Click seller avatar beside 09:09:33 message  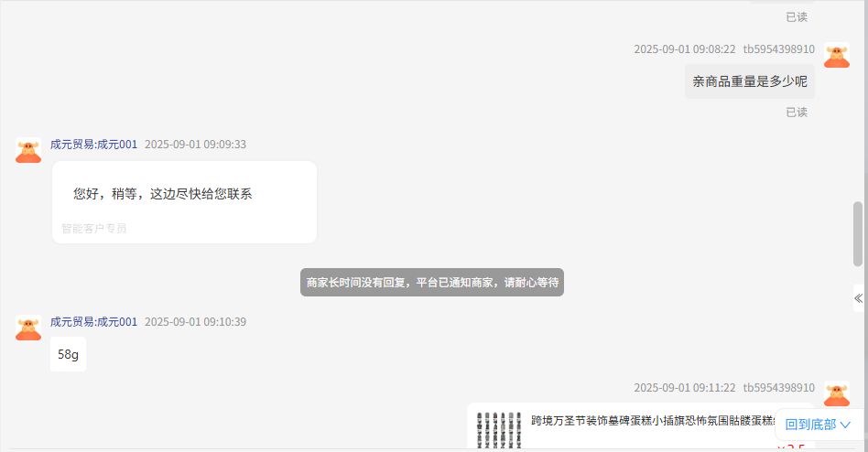tap(28, 150)
